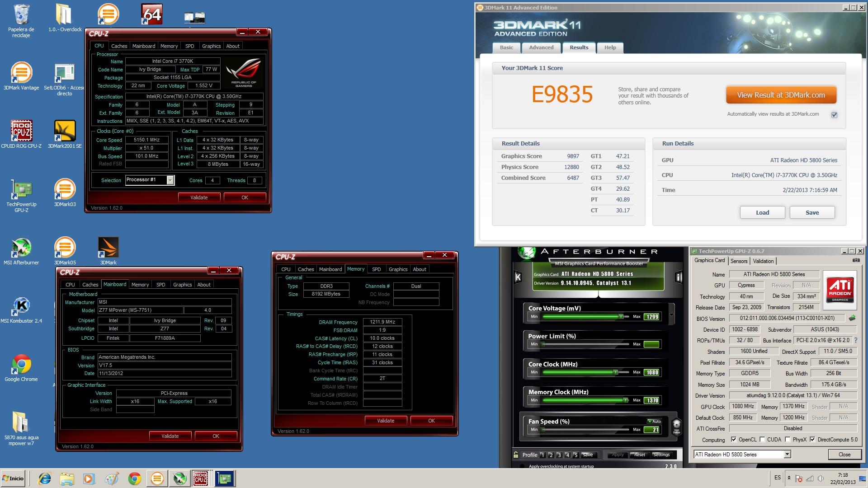868x488 pixels.
Task: Open the 3DMark05 desktop shortcut
Action: pos(65,251)
